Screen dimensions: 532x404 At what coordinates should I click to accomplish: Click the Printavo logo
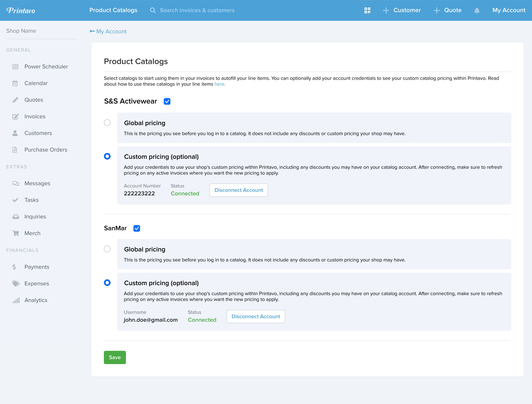(21, 10)
